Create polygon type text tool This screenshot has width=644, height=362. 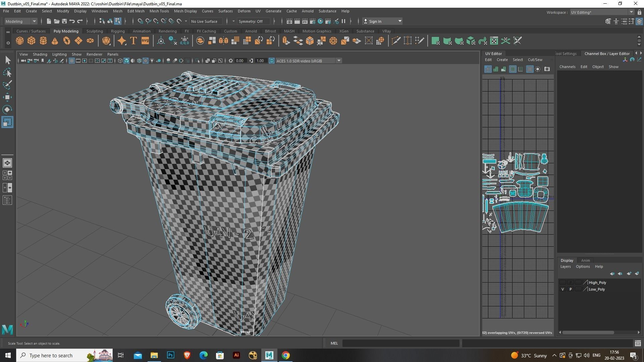coord(133,41)
